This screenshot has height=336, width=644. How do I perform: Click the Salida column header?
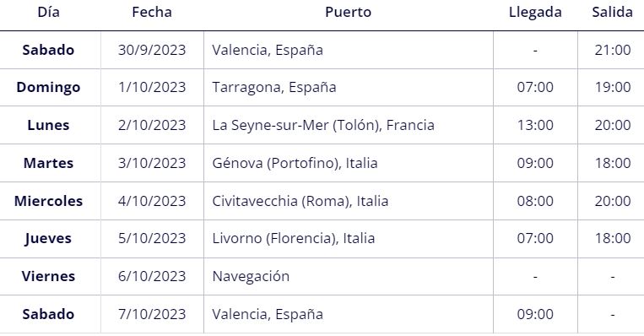point(612,12)
